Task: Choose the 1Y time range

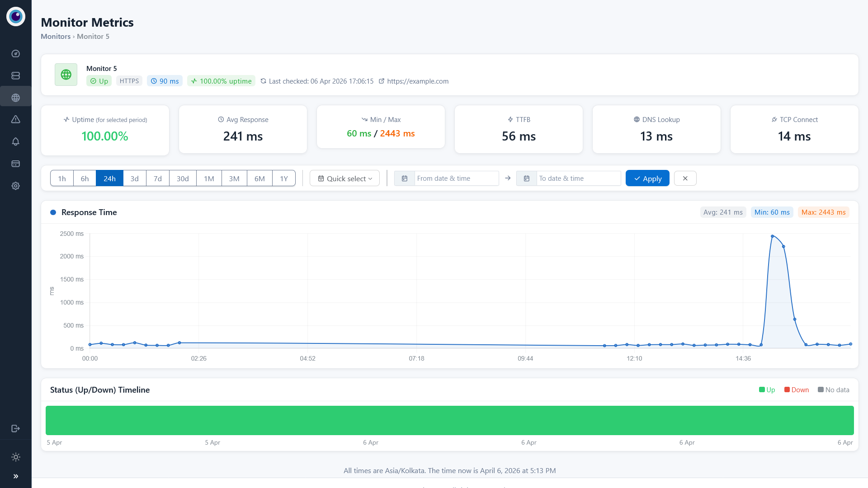Action: point(283,178)
